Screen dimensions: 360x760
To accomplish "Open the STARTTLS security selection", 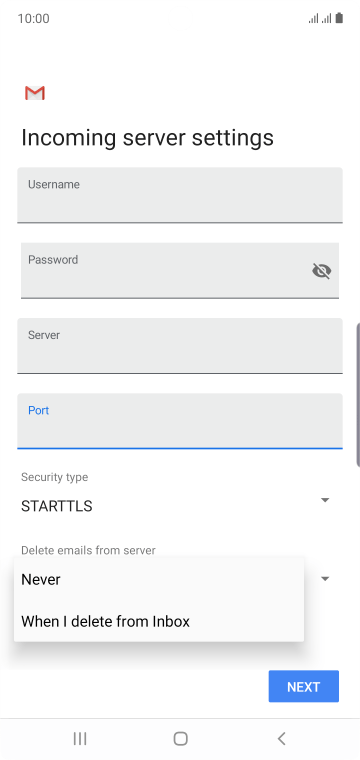I will click(57, 506).
